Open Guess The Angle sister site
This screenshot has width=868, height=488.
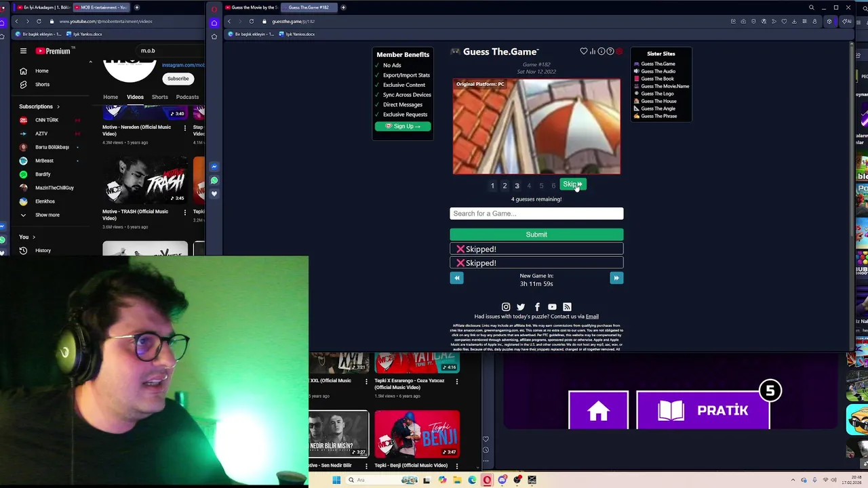point(658,108)
